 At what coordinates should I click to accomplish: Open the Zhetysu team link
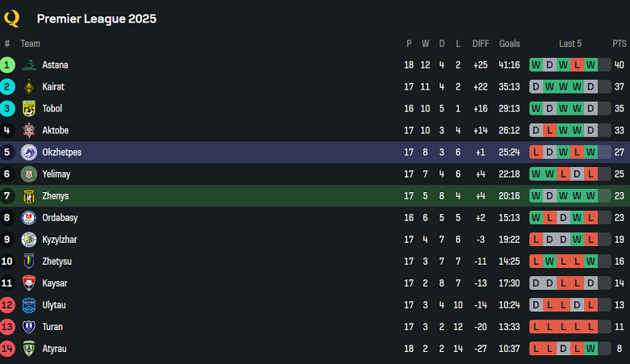[57, 261]
